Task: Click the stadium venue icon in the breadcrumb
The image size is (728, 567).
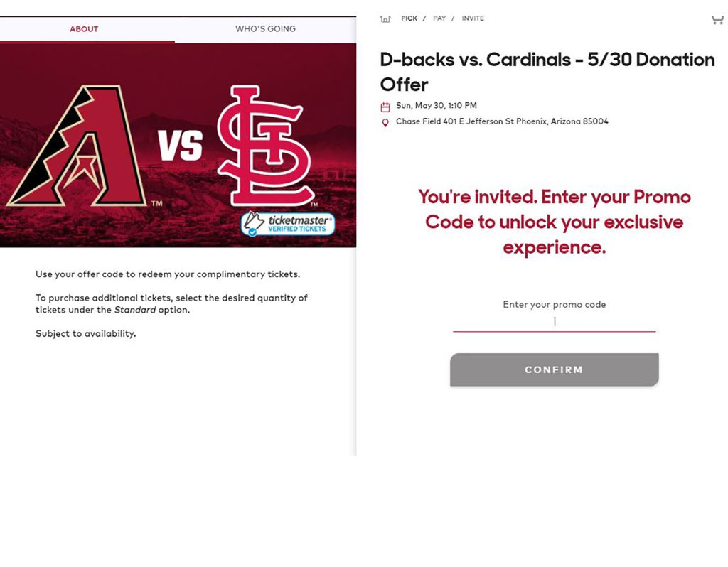Action: pyautogui.click(x=385, y=18)
